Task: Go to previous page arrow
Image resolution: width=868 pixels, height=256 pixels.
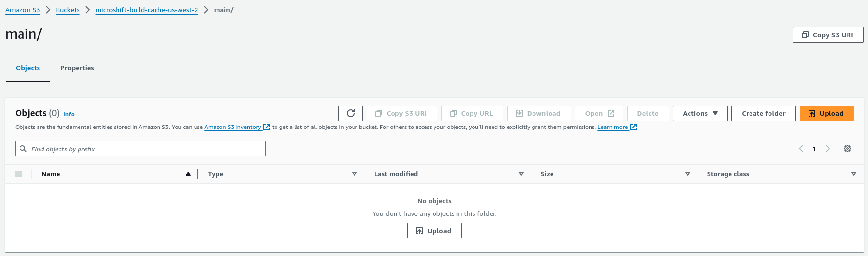Action: [801, 149]
